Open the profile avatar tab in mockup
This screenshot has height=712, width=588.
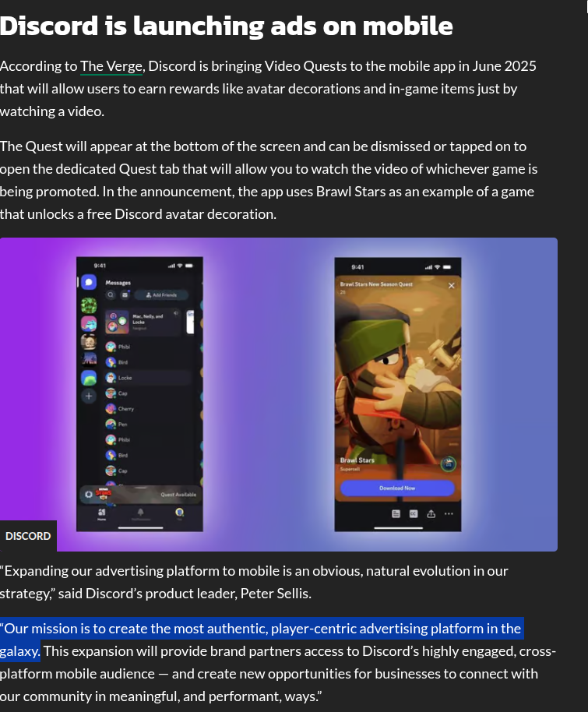click(x=179, y=513)
